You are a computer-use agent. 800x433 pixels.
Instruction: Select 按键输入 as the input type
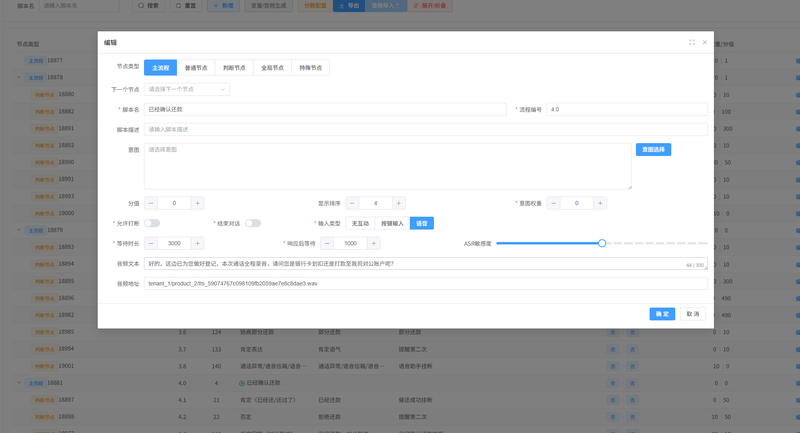(x=392, y=223)
